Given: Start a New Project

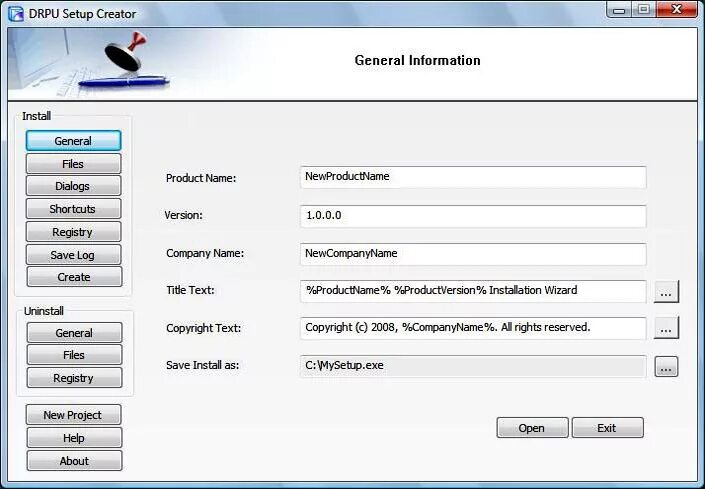Looking at the screenshot, I should pyautogui.click(x=73, y=415).
